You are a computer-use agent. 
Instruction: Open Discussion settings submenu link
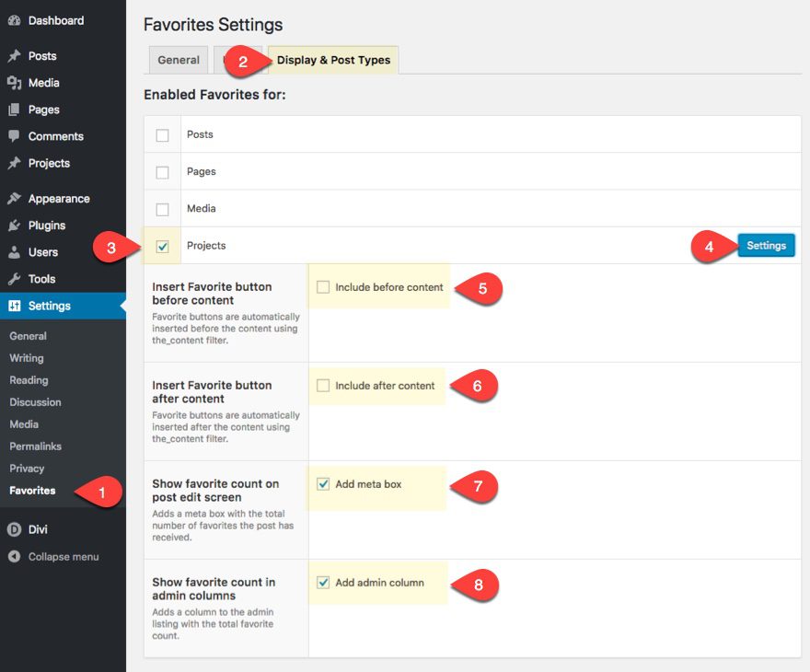(x=35, y=402)
